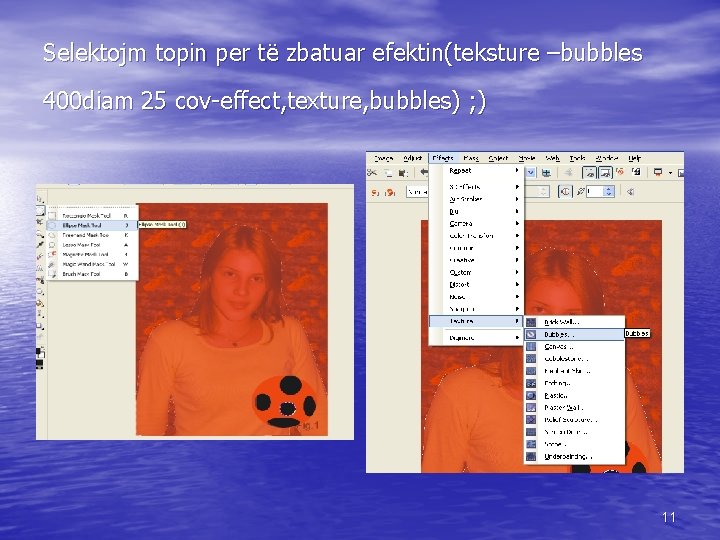Expand the Plug-Ins submenu
The width and height of the screenshot is (720, 540).
coord(476,338)
